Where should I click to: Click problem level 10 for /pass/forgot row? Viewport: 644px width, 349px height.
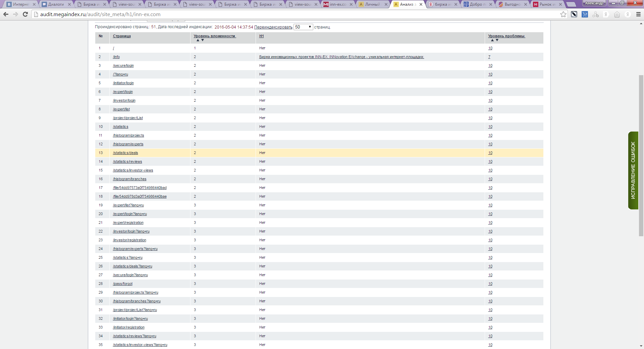coord(490,284)
